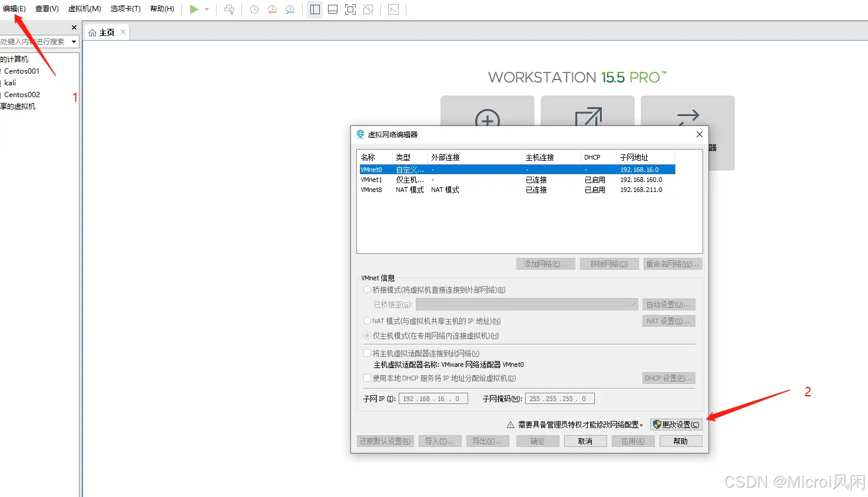Open the snapshot manager wrench-clock icon
This screenshot has height=497, width=868.
290,9
